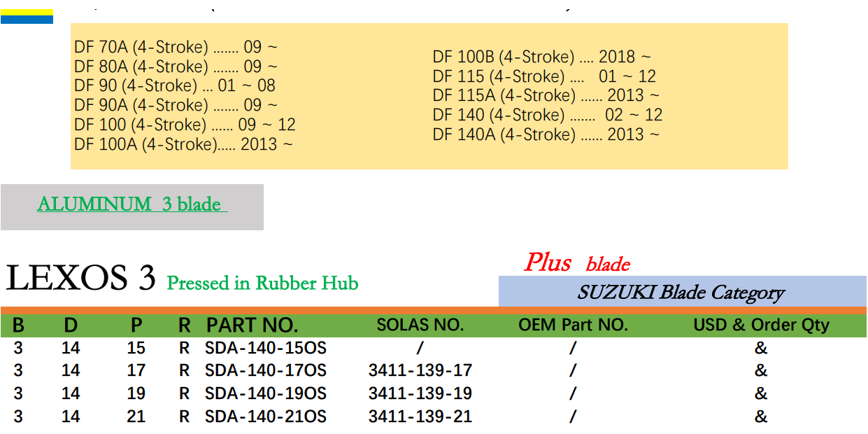
Task: Click the DF 115 (4-Stroke) 01 ~ 12 line
Action: coord(545,76)
